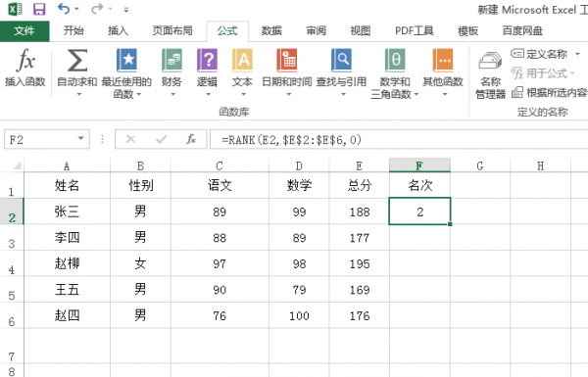The image size is (588, 377).
Task: Click Create from Selection (根据所选内容) button
Action: pyautogui.click(x=550, y=93)
